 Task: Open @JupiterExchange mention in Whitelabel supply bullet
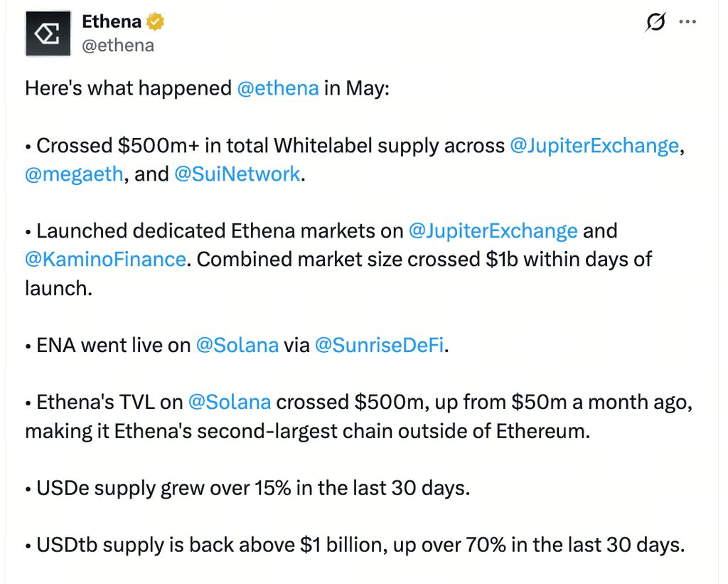(594, 145)
